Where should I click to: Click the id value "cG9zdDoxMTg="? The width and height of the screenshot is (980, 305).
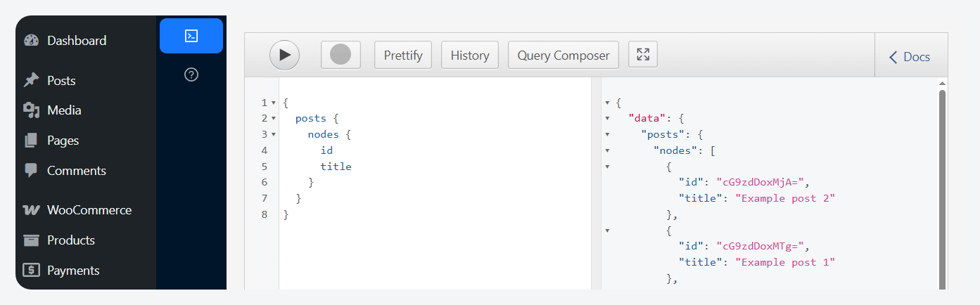point(760,247)
